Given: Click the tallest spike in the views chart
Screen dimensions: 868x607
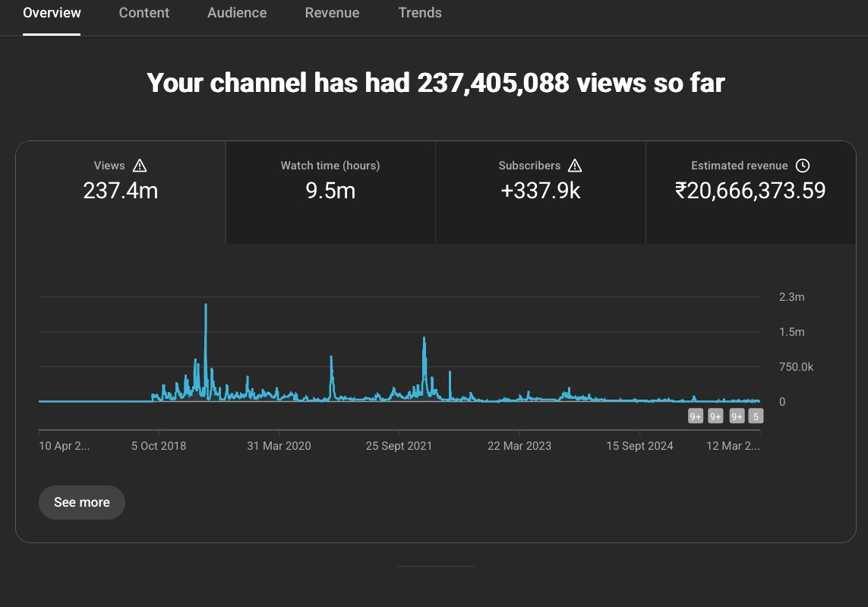Looking at the screenshot, I should [x=206, y=305].
